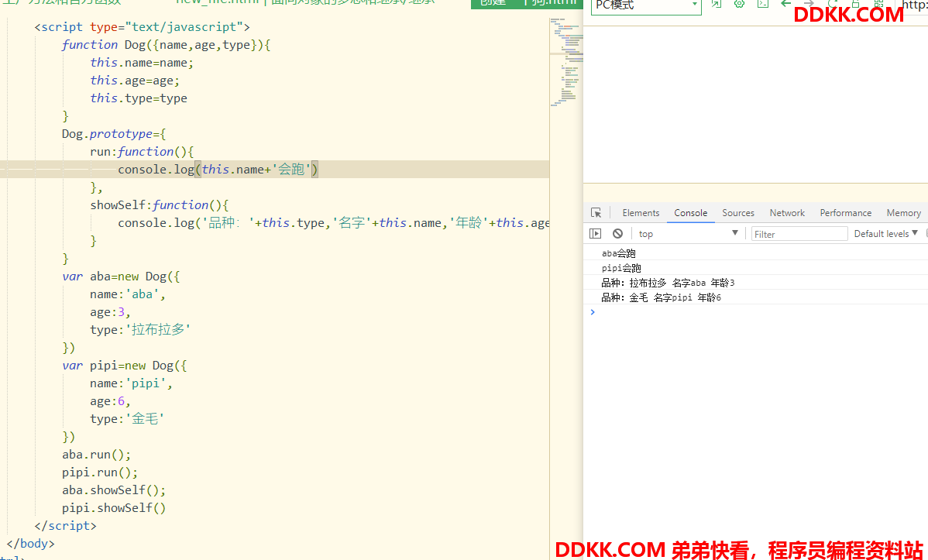Open the terminal console icon in preview toolbar
The image size is (928, 560).
pyautogui.click(x=763, y=4)
